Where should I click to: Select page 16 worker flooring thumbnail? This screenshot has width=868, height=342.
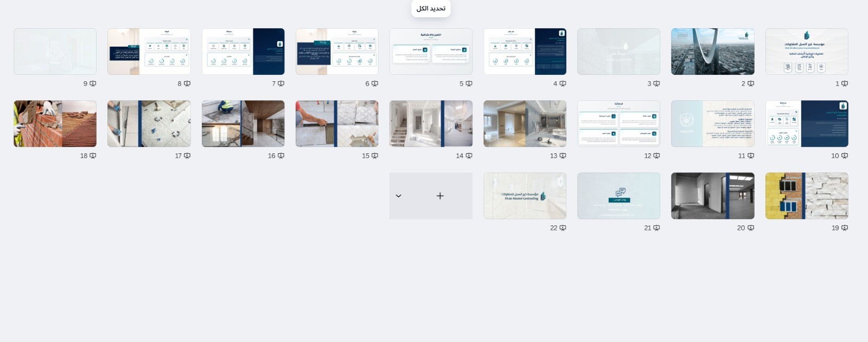[x=243, y=124]
